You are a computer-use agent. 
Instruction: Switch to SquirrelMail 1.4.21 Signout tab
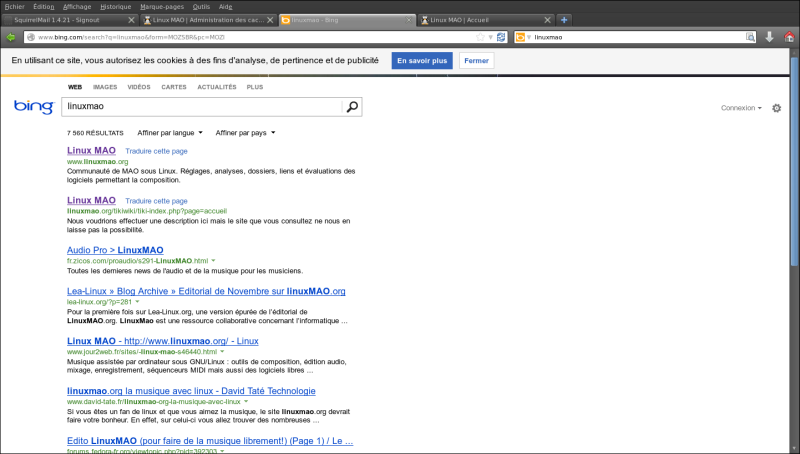point(70,20)
